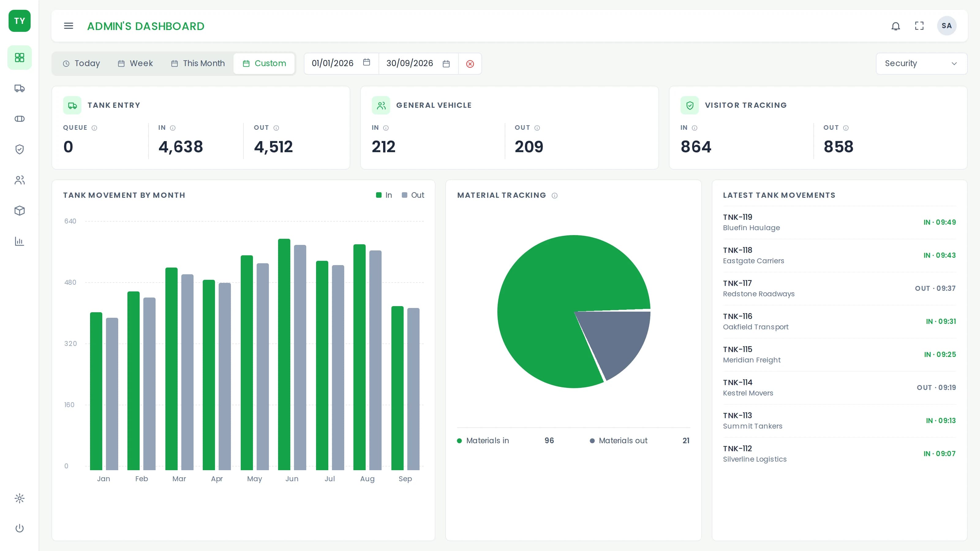
Task: Open the notifications bell
Action: [895, 26]
